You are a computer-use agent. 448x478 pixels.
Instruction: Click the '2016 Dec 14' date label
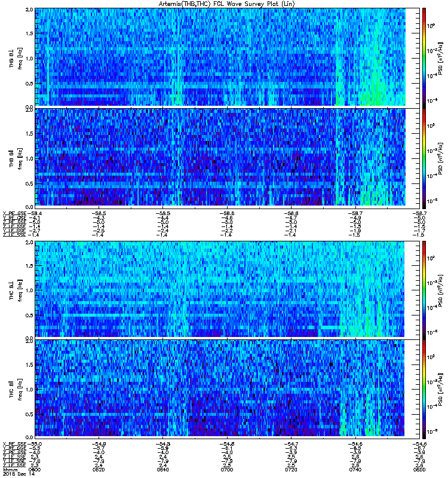click(19, 474)
